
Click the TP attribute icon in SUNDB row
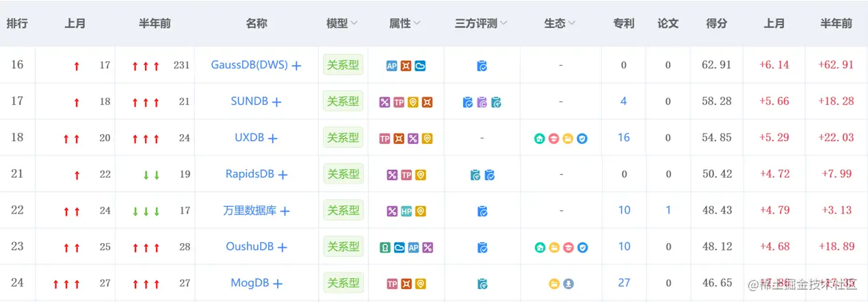click(399, 102)
